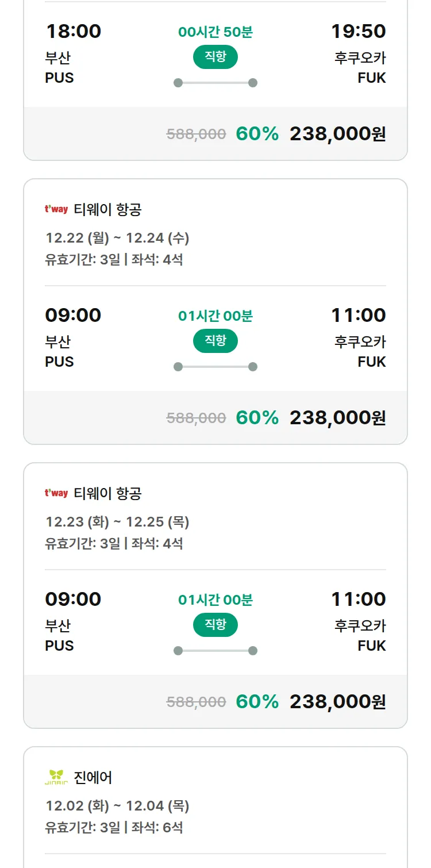The width and height of the screenshot is (431, 868).
Task: Click the route line of the 18:00 flight
Action: click(215, 83)
